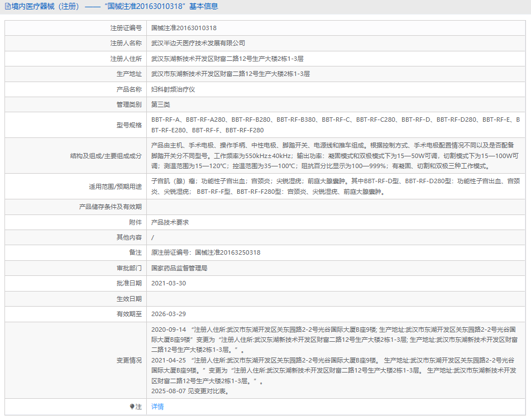Click the 批准日期 label
The image size is (531, 420).
click(x=129, y=284)
